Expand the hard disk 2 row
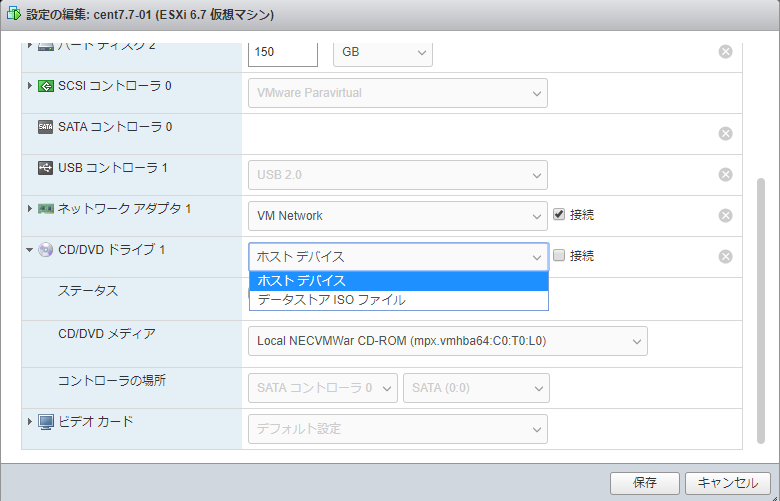 click(30, 45)
